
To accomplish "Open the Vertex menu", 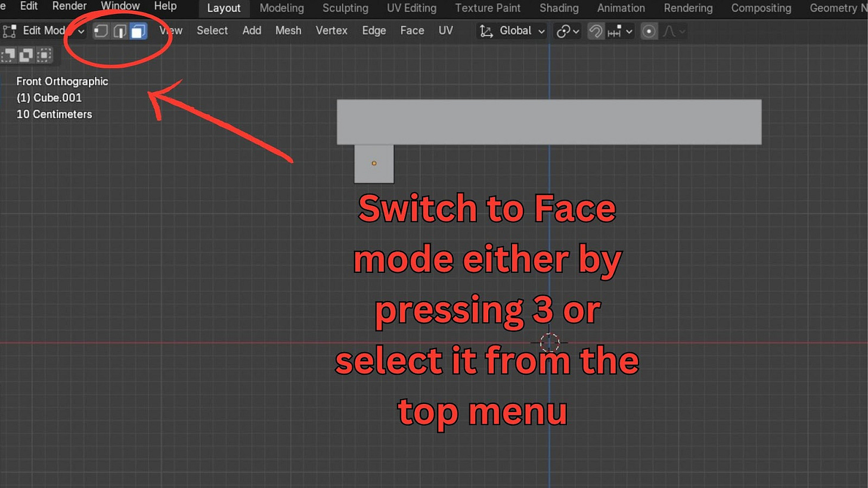I will [331, 30].
